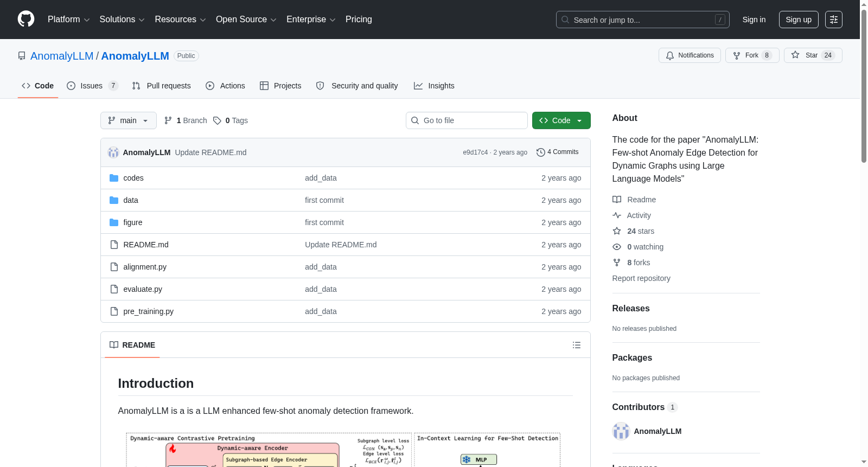Open the main branch selector dropdown
868x467 pixels.
click(129, 120)
